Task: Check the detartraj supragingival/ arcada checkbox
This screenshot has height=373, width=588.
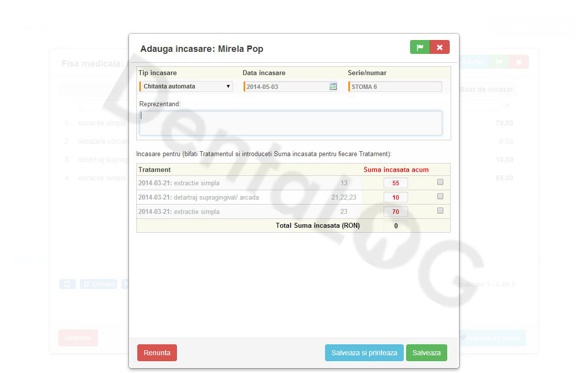Action: tap(440, 196)
